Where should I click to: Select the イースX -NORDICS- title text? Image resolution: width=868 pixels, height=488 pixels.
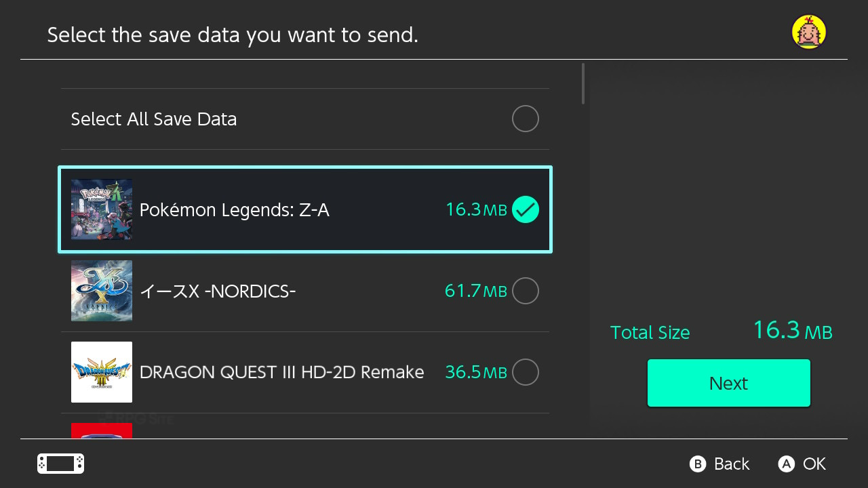pos(217,291)
